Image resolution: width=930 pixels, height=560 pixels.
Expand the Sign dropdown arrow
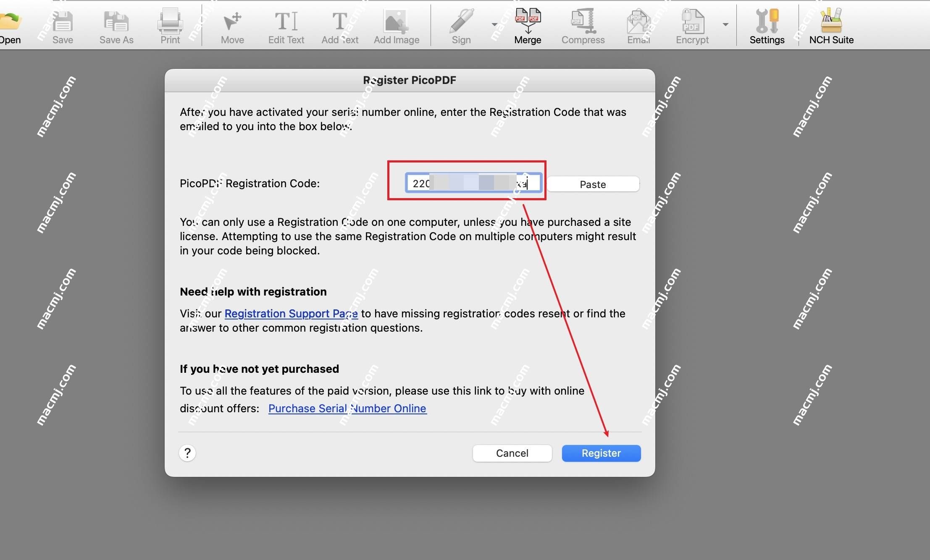[494, 24]
